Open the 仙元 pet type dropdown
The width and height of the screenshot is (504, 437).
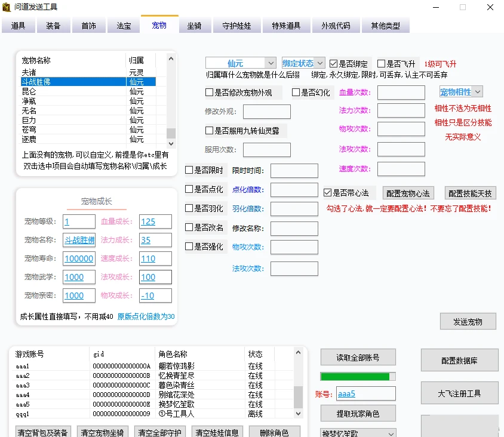tap(240, 62)
